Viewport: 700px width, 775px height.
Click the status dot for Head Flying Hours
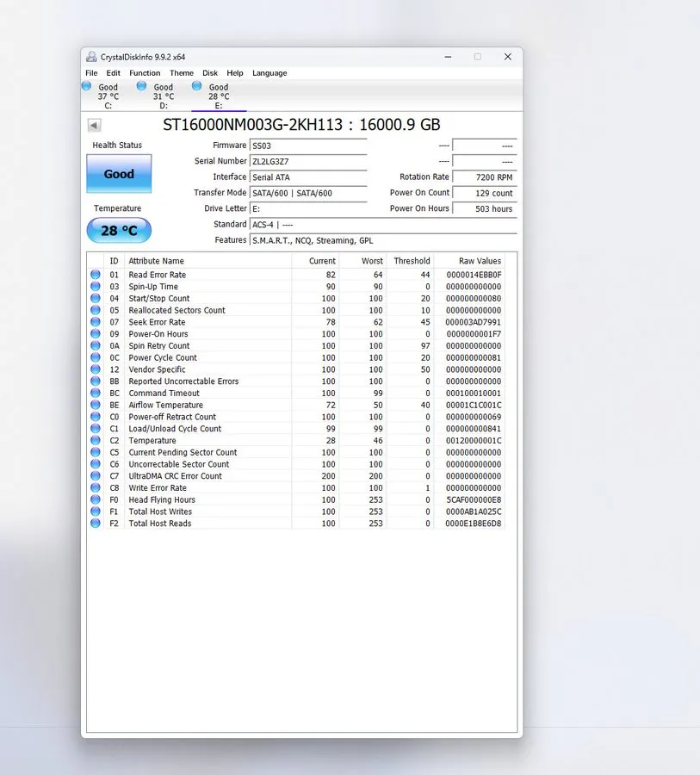[x=96, y=499]
